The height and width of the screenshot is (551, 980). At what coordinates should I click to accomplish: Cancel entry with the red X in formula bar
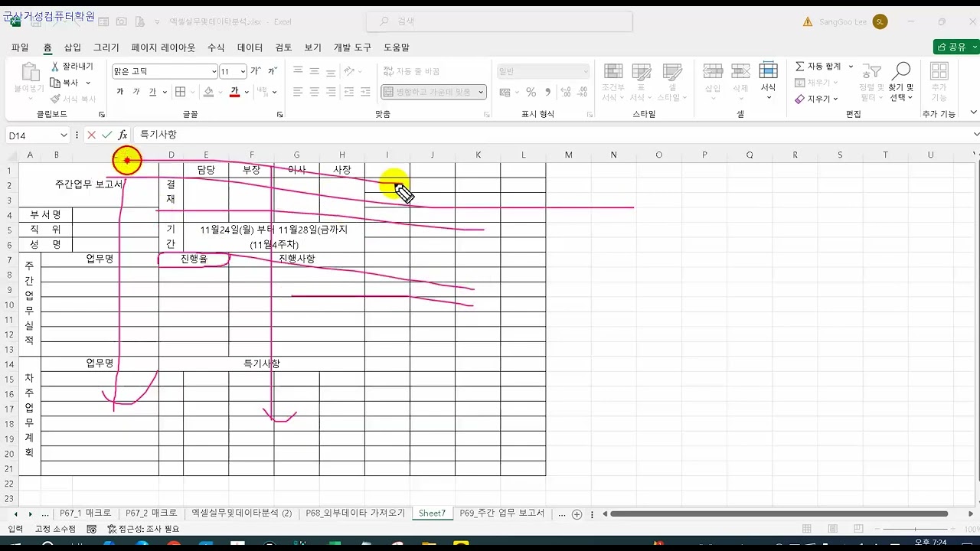(91, 135)
